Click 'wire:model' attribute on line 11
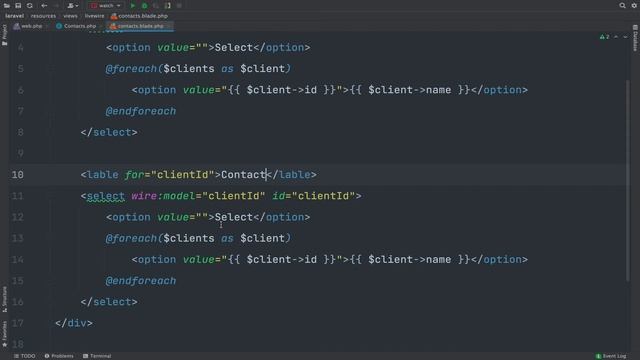Screen dimensions: 640x360 click(x=163, y=196)
